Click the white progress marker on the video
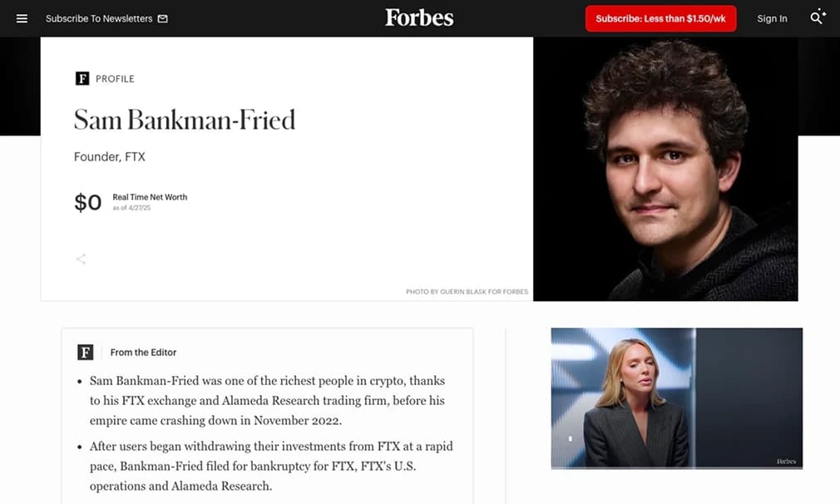Image resolution: width=840 pixels, height=504 pixels. pos(571,437)
